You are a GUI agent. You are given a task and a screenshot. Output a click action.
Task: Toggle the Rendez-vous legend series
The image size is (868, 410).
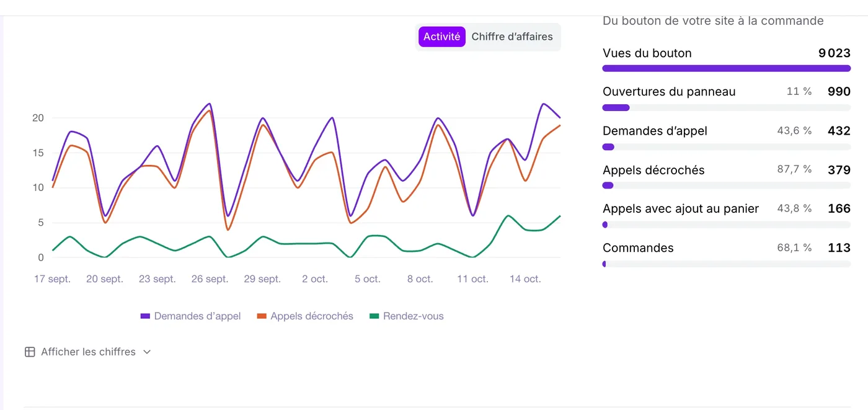[407, 316]
